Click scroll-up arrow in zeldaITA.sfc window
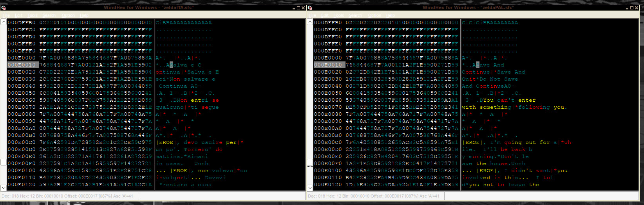This screenshot has height=205, width=644. pos(4,22)
